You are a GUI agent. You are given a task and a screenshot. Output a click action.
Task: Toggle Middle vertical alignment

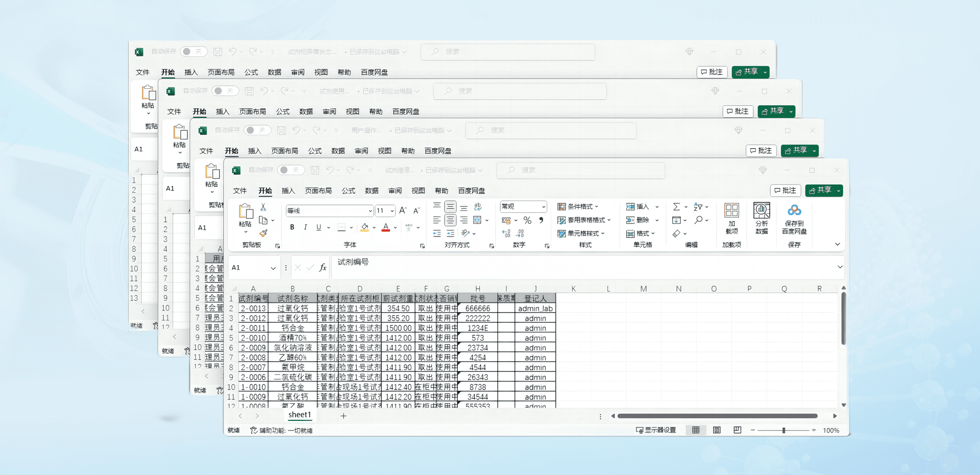coord(450,206)
